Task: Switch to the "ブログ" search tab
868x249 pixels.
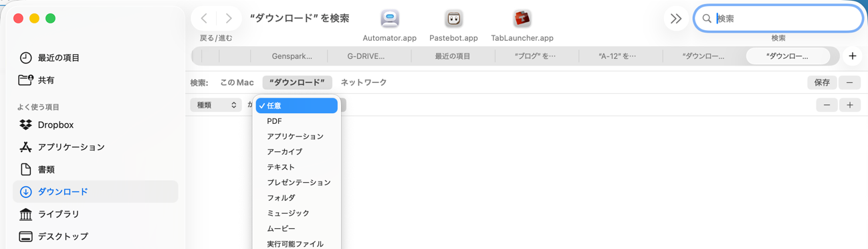Action: [x=536, y=56]
